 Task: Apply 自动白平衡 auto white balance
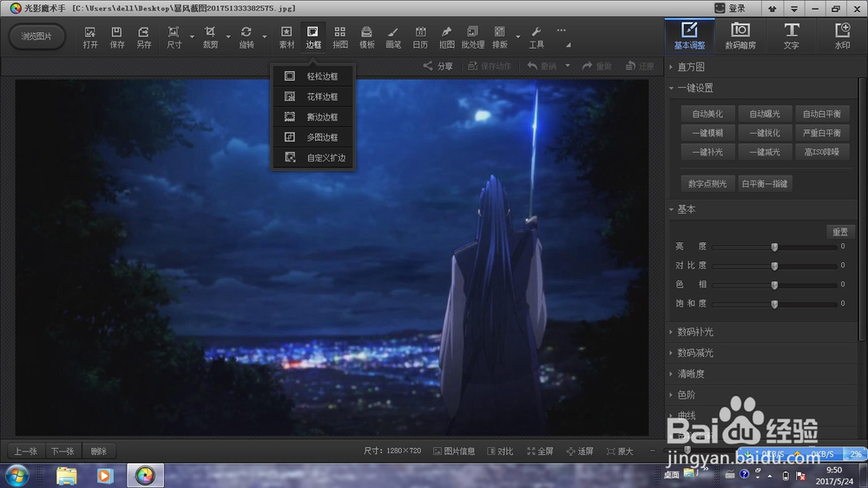tap(822, 114)
